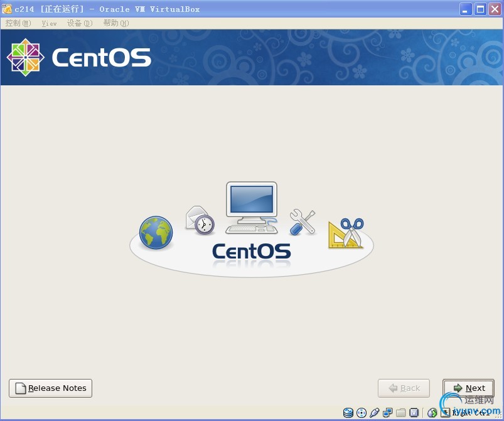This screenshot has width=504, height=421.
Task: Click the Release Notes document icon
Action: [21, 388]
